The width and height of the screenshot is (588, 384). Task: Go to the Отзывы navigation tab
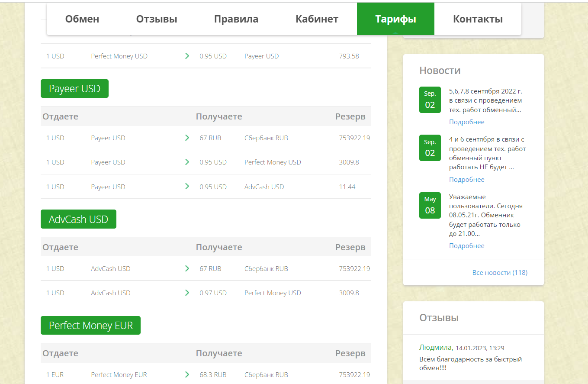pos(157,19)
